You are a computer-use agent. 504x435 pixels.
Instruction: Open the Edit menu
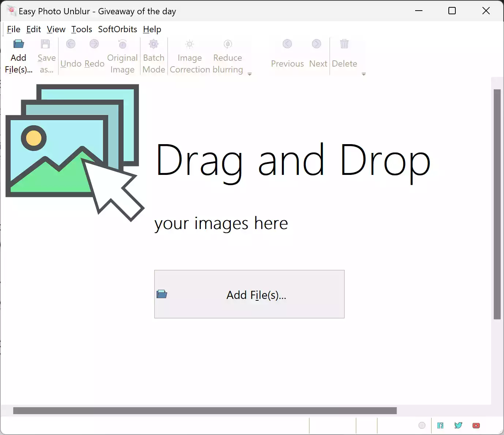click(x=34, y=29)
